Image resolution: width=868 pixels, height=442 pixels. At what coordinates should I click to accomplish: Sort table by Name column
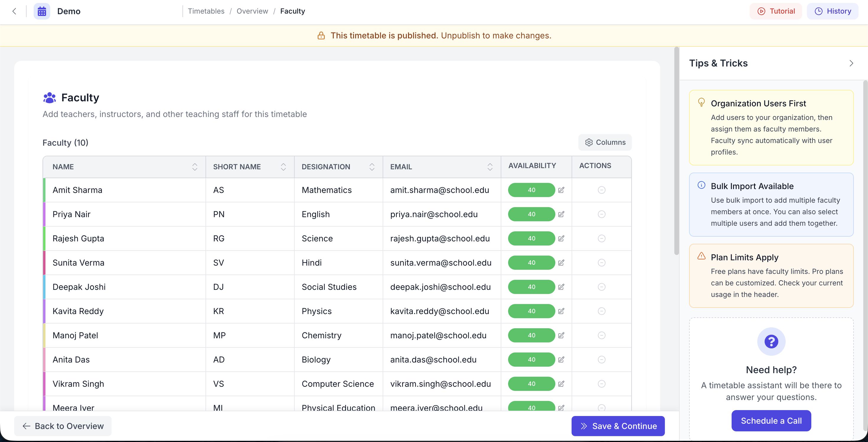pyautogui.click(x=195, y=167)
